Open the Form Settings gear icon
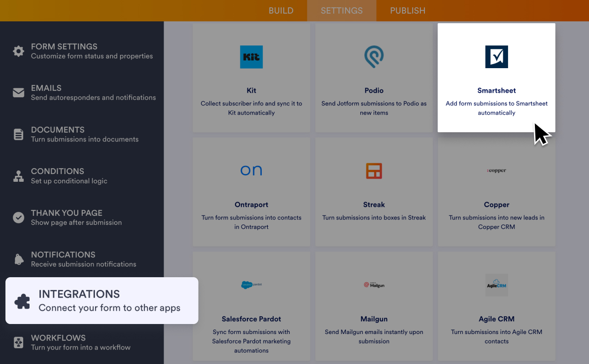589x364 pixels. click(x=18, y=51)
